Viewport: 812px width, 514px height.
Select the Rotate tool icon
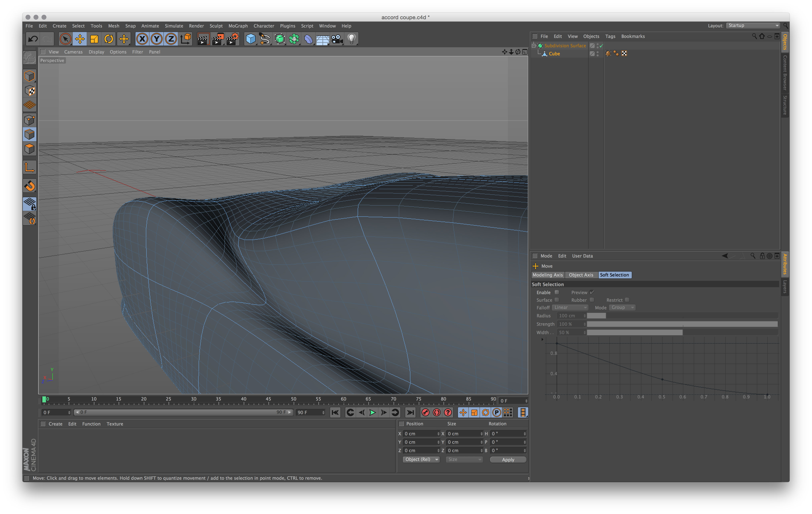109,38
